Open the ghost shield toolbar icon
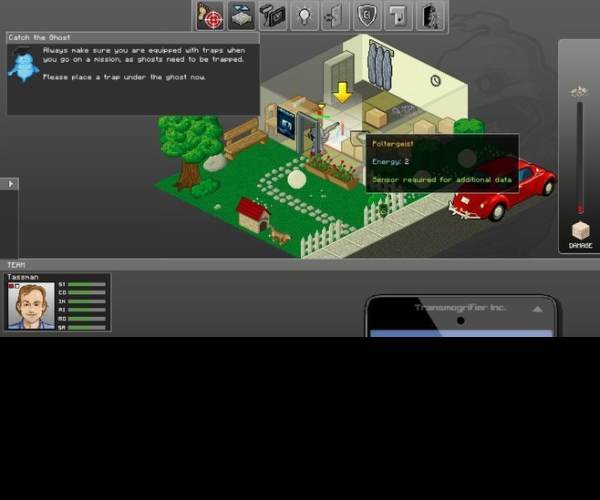 (x=367, y=16)
